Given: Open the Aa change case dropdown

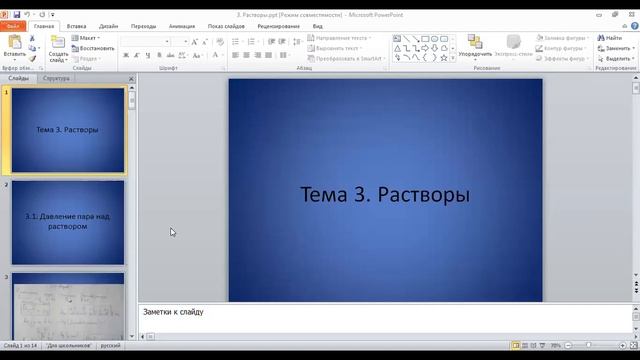Looking at the screenshot, I should tap(197, 55).
